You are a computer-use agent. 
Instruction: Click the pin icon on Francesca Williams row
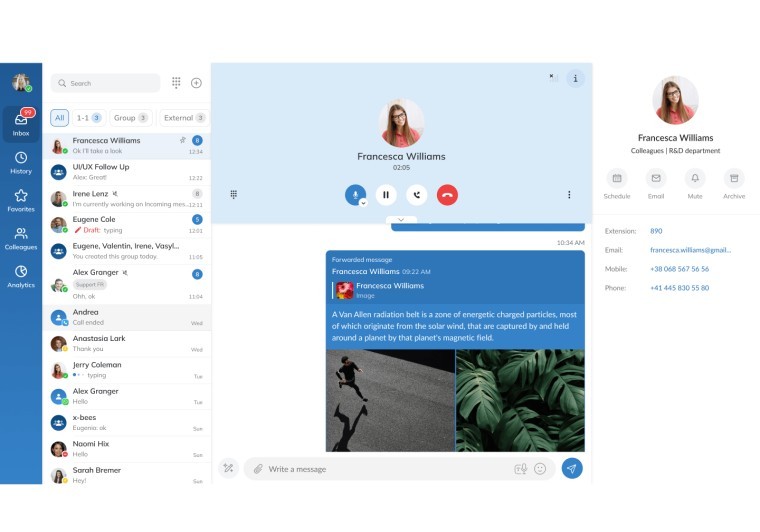pos(183,140)
